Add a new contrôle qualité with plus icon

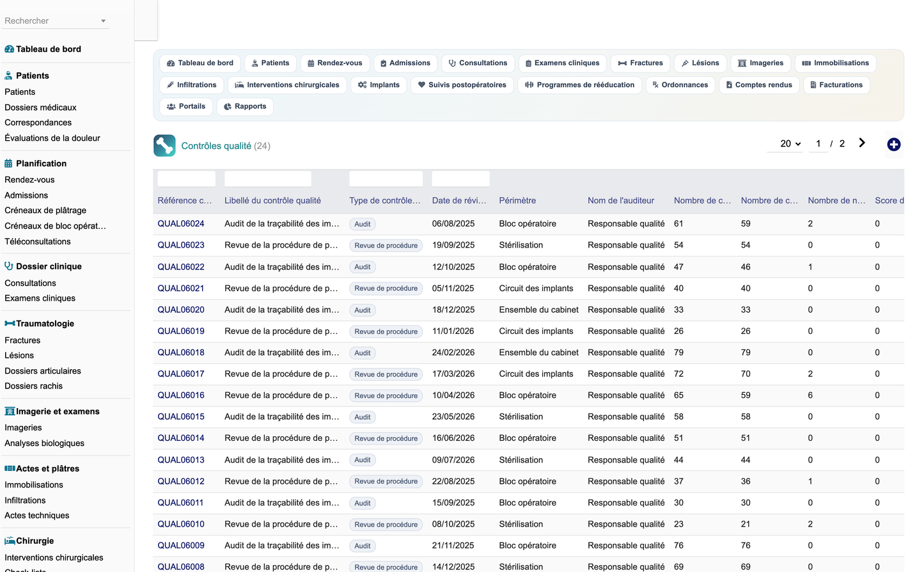coord(894,145)
